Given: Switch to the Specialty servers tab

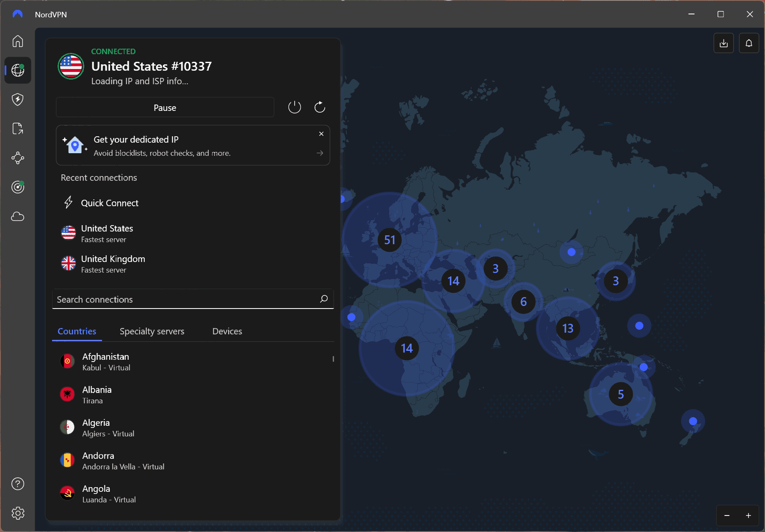Looking at the screenshot, I should click(152, 331).
